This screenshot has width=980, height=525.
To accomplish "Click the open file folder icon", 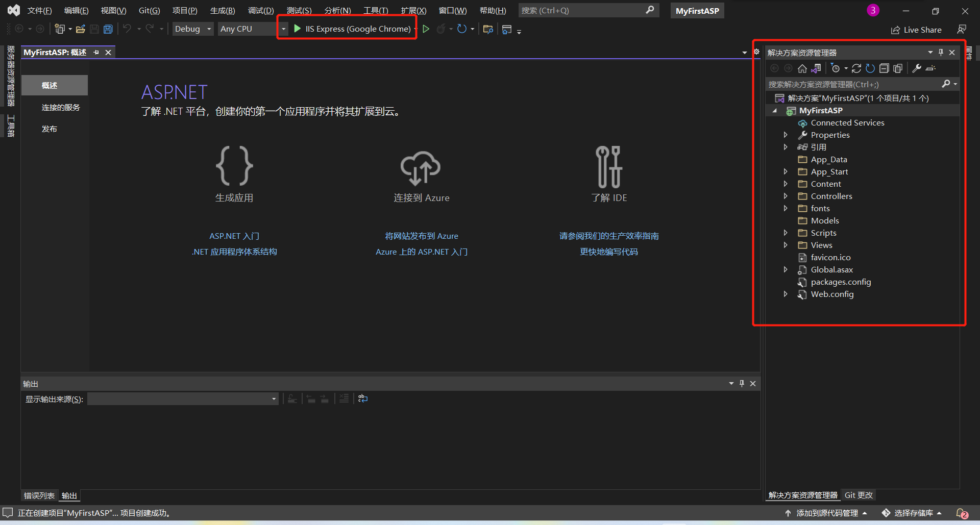I will click(x=80, y=29).
